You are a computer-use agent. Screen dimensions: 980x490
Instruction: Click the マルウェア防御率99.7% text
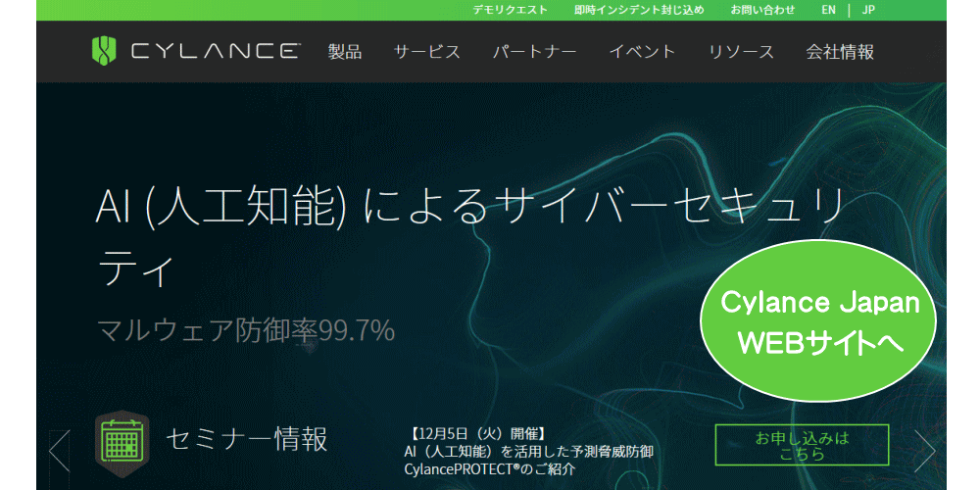click(246, 330)
